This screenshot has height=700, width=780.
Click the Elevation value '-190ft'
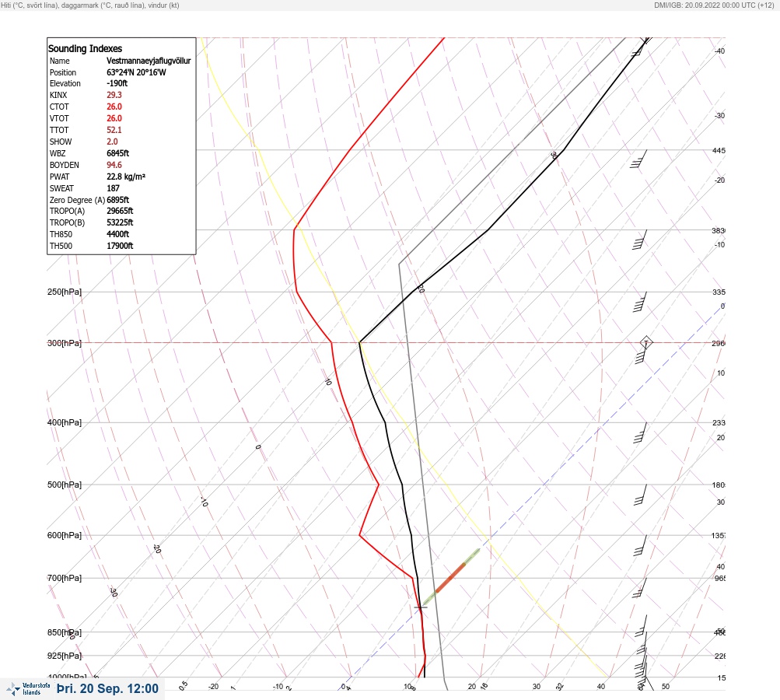(117, 83)
